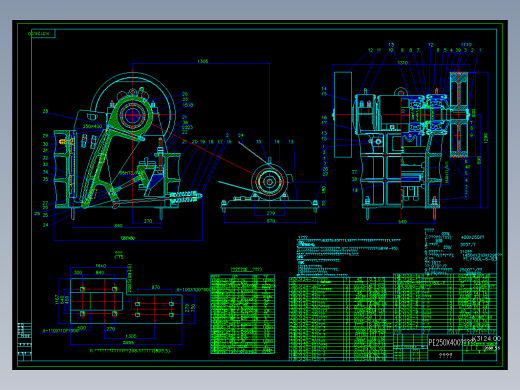Image resolution: width=520 pixels, height=390 pixels.
Task: Select the 870 dimension under motor base
Action: click(270, 221)
